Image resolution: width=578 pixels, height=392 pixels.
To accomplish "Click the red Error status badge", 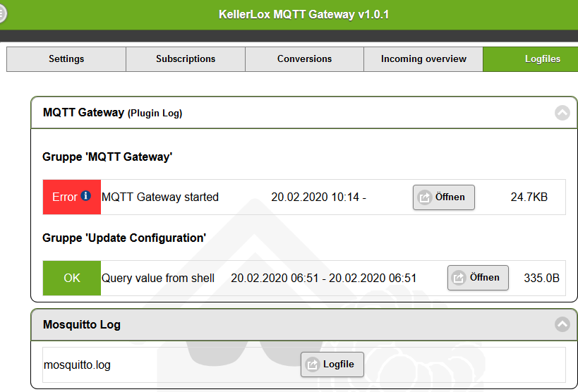I will [72, 197].
